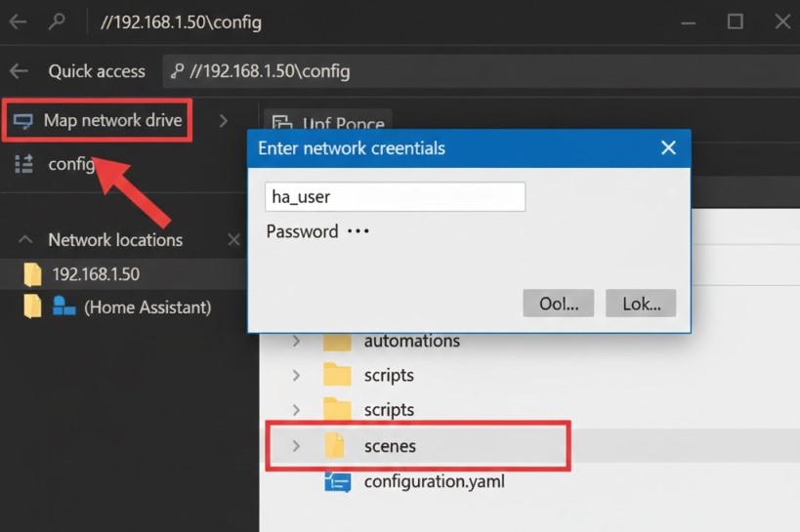Open Quick access
This screenshot has width=800, height=532.
click(97, 71)
